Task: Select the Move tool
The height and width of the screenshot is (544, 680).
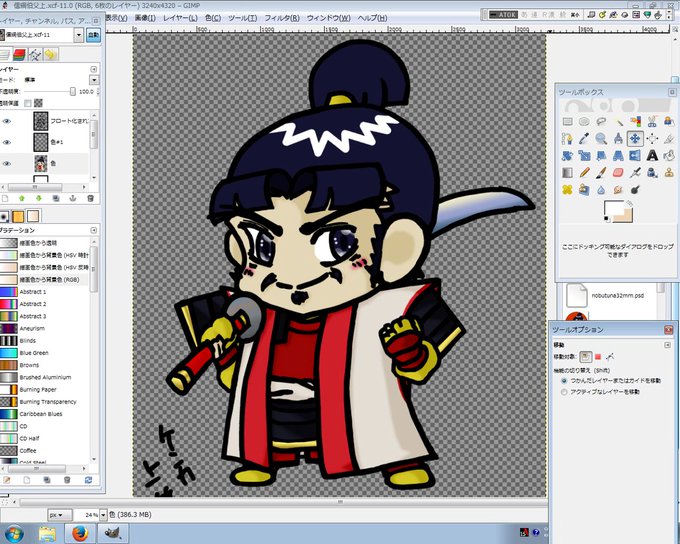Action: pos(635,139)
